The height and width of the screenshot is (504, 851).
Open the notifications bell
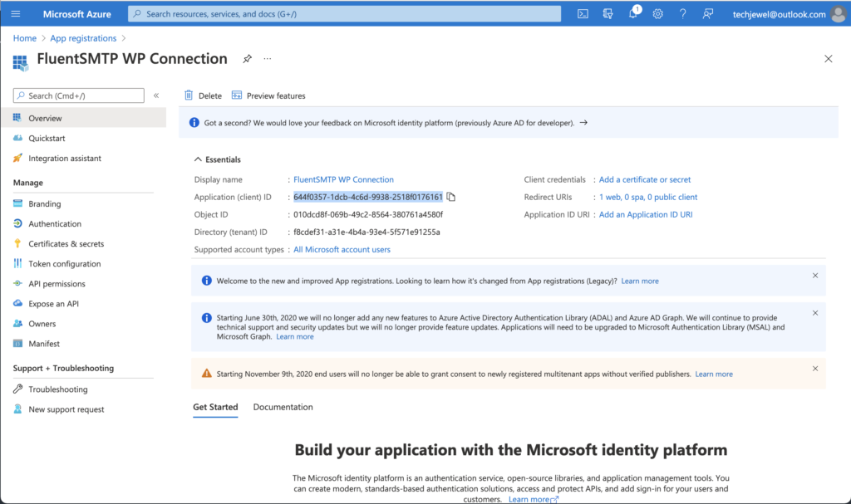pyautogui.click(x=632, y=13)
